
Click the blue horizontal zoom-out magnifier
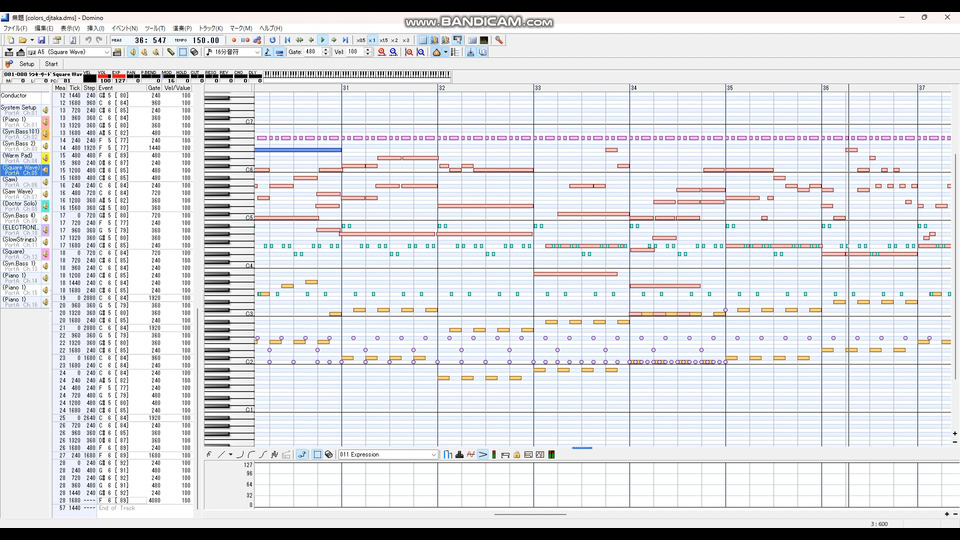click(393, 53)
